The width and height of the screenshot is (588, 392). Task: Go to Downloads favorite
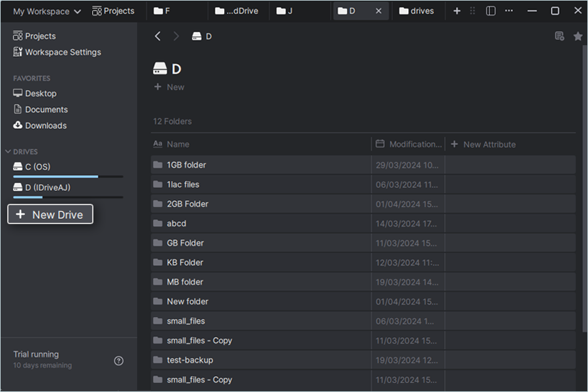[40, 125]
